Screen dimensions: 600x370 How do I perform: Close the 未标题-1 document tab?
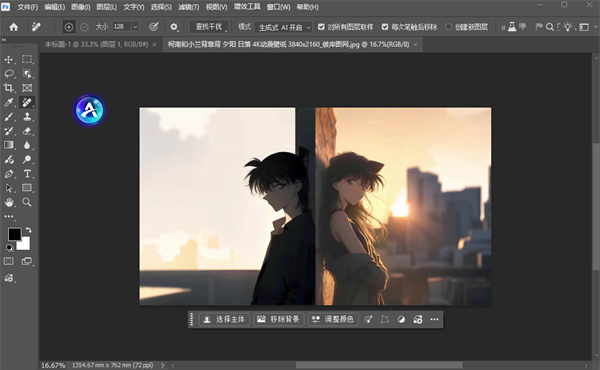click(x=155, y=44)
